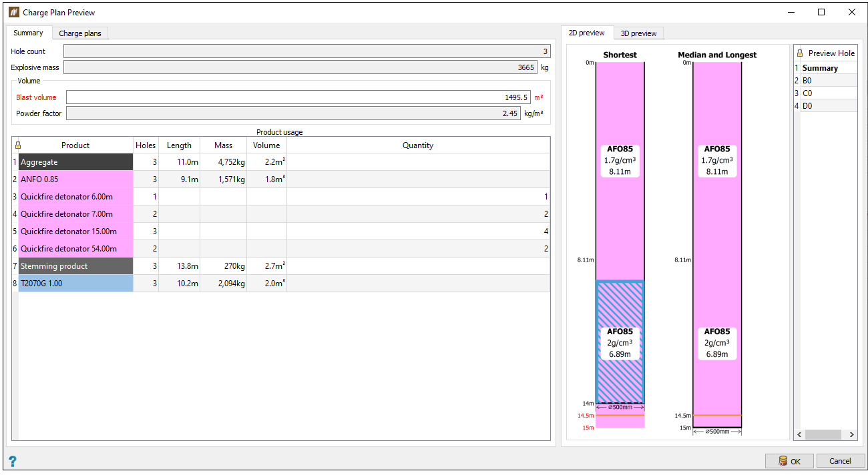Viewport: 868px width, 475px height.
Task: Click the Blast volume input field
Action: 298,97
